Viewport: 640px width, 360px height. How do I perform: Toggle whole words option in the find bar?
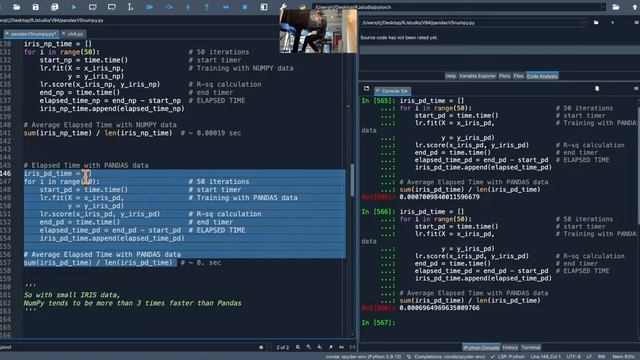[353, 347]
